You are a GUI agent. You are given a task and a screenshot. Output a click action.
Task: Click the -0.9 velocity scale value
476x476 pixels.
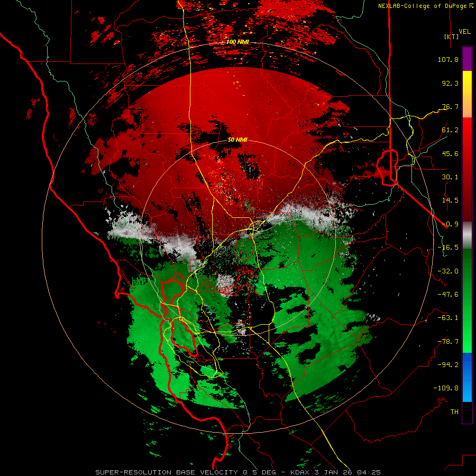450,224
